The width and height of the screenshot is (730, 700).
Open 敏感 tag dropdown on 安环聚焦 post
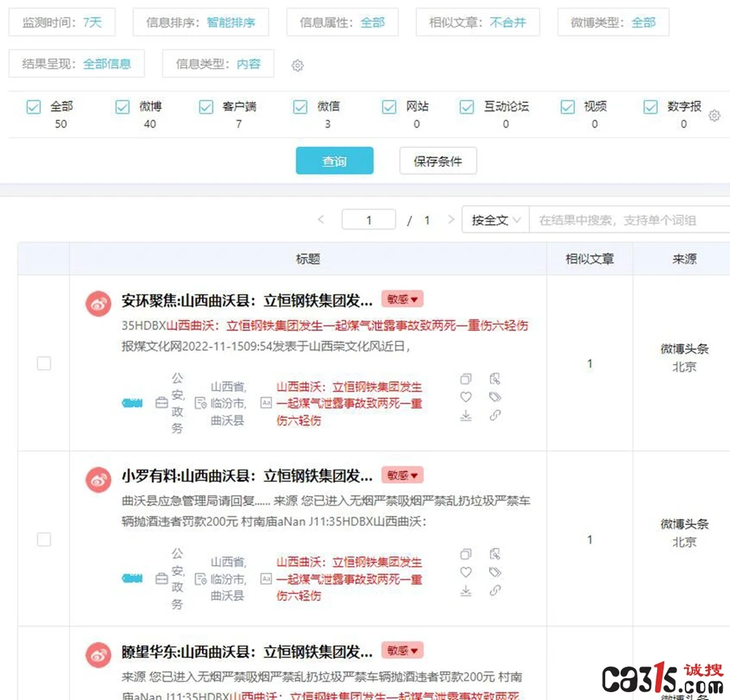(x=402, y=299)
